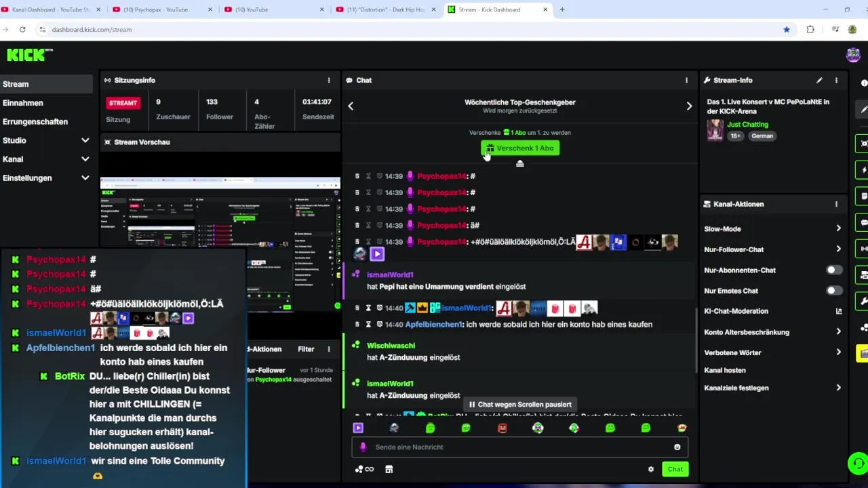
Task: Open emoji picker in message box
Action: click(677, 447)
